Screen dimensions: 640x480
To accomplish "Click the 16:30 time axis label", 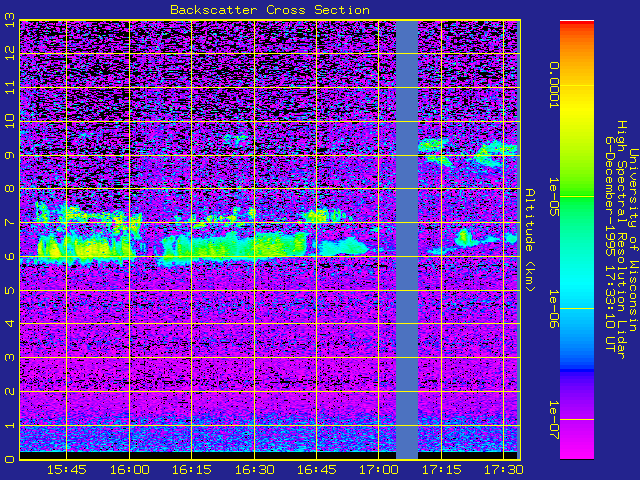I will pos(254,470).
